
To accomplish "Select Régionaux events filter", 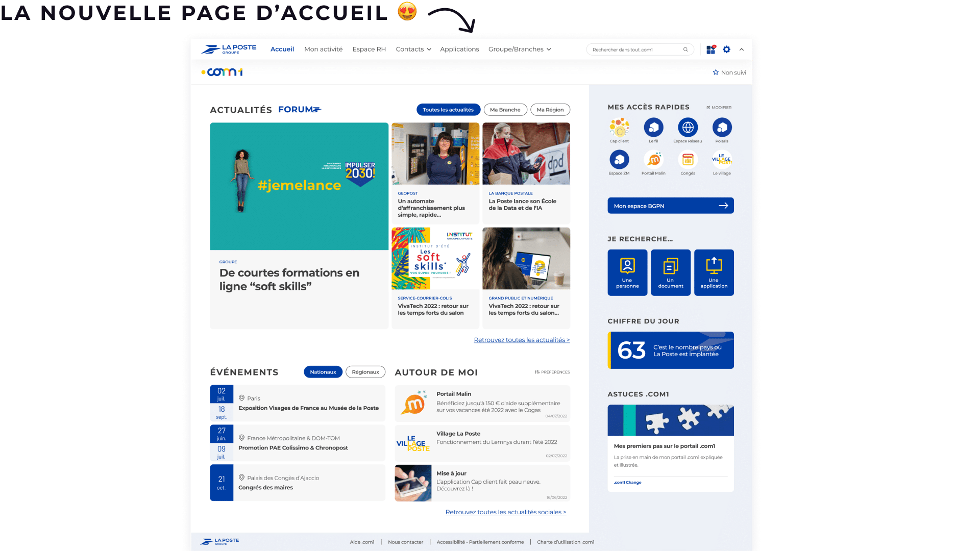I will (x=365, y=372).
